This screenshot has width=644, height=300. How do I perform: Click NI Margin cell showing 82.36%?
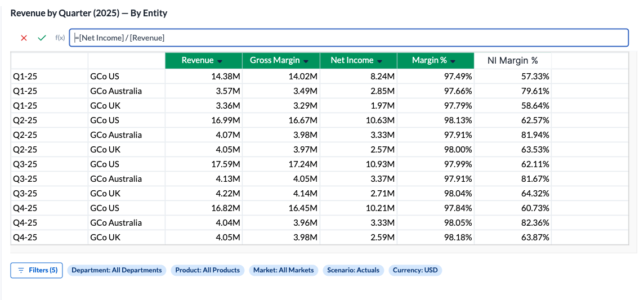pyautogui.click(x=512, y=223)
